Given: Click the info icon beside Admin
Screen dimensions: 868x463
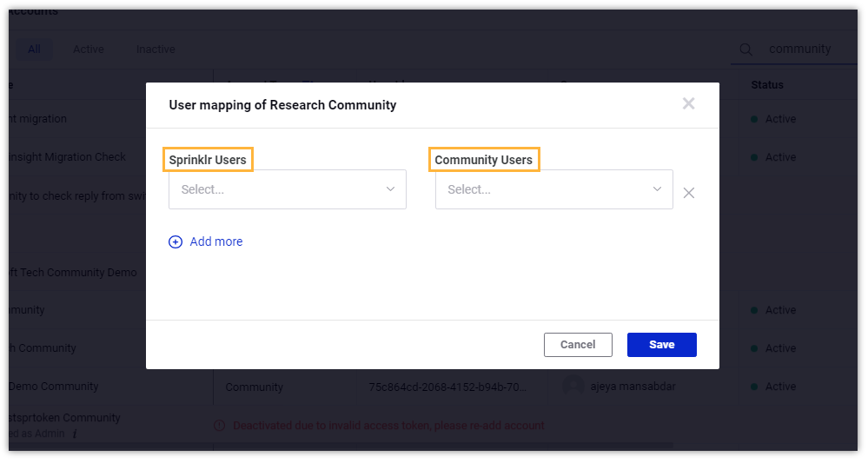Looking at the screenshot, I should pyautogui.click(x=75, y=433).
